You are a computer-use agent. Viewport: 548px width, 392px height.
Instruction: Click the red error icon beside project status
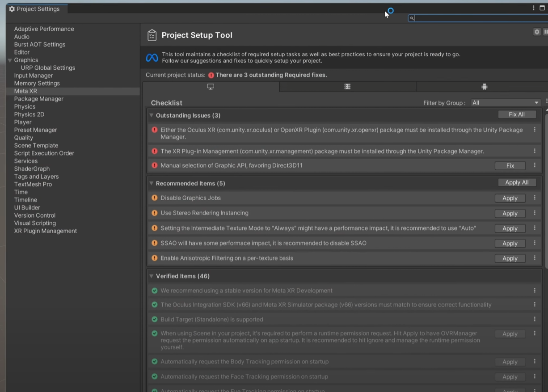tap(211, 75)
